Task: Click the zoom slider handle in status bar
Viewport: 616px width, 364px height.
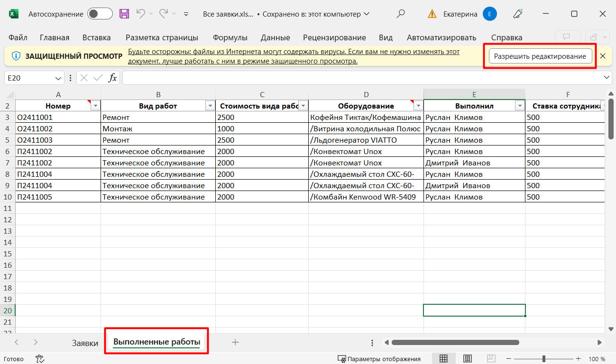Action: 544,359
